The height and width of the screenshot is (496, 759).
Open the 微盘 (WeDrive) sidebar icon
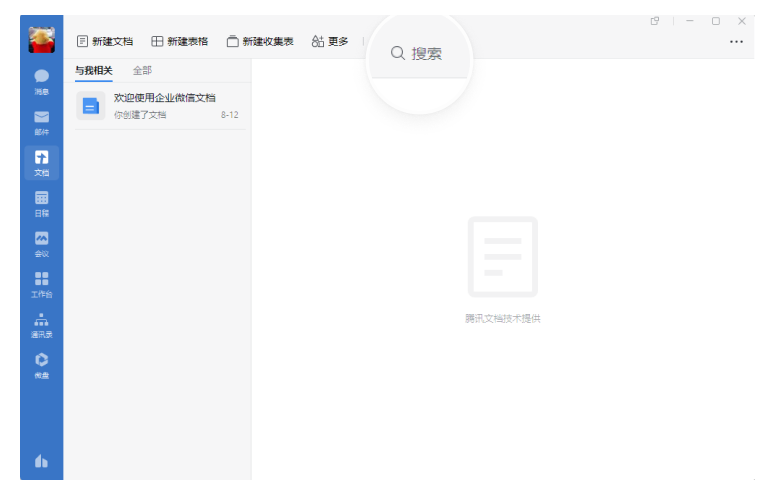pyautogui.click(x=41, y=364)
